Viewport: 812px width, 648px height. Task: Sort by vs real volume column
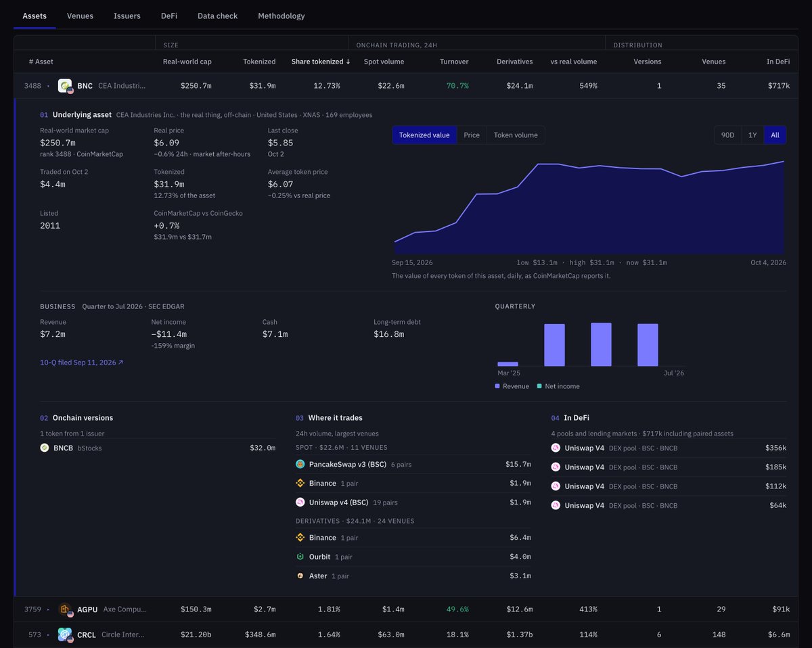[x=574, y=62]
